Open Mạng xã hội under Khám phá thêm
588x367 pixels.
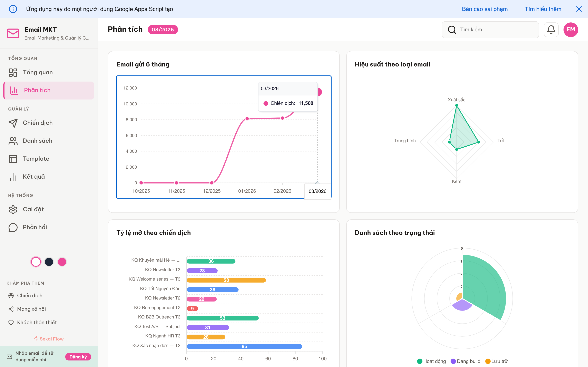click(x=32, y=309)
